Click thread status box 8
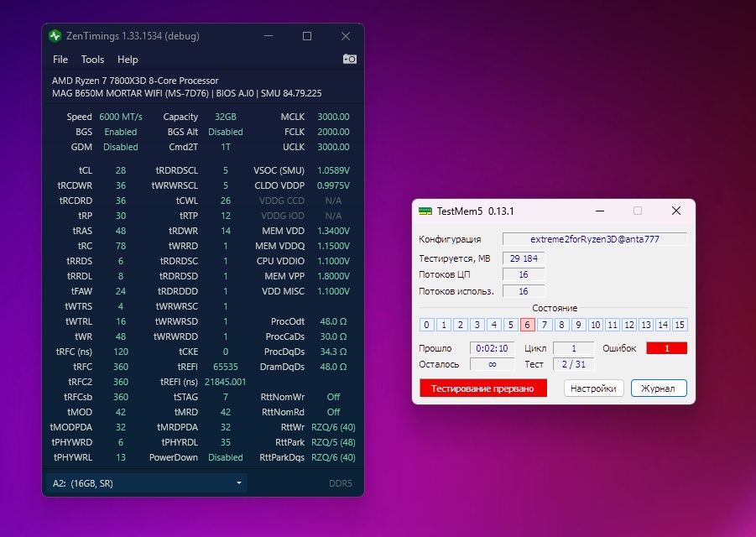The width and height of the screenshot is (756, 537). [561, 325]
